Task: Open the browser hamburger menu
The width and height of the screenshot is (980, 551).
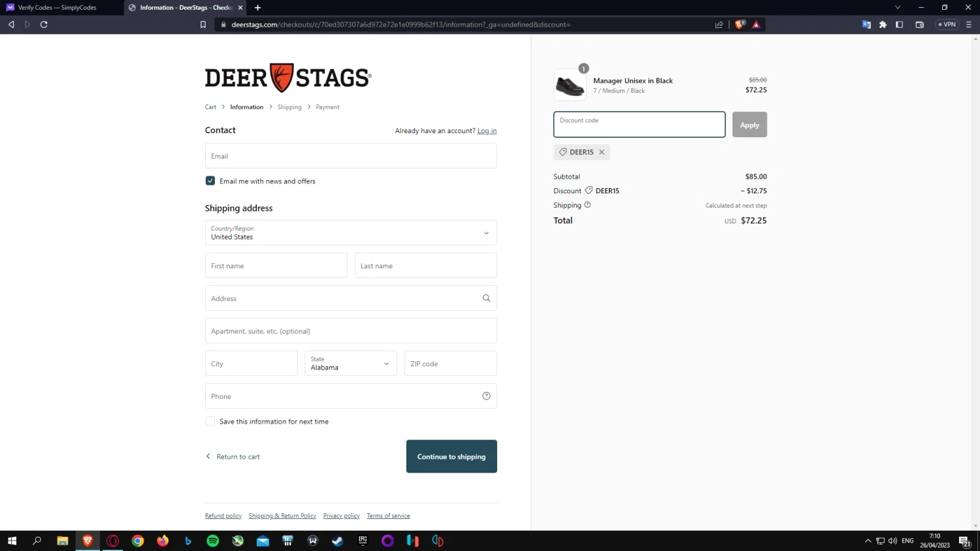Action: 968,25
